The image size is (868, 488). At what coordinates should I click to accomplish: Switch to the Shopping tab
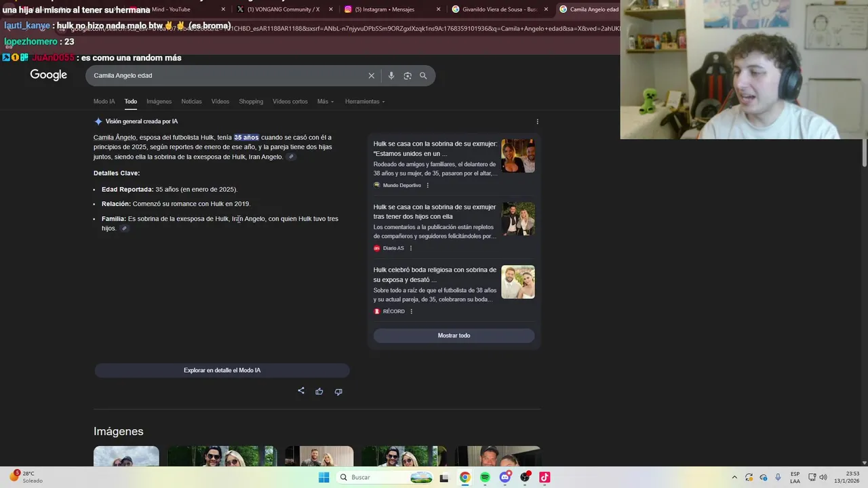(251, 102)
